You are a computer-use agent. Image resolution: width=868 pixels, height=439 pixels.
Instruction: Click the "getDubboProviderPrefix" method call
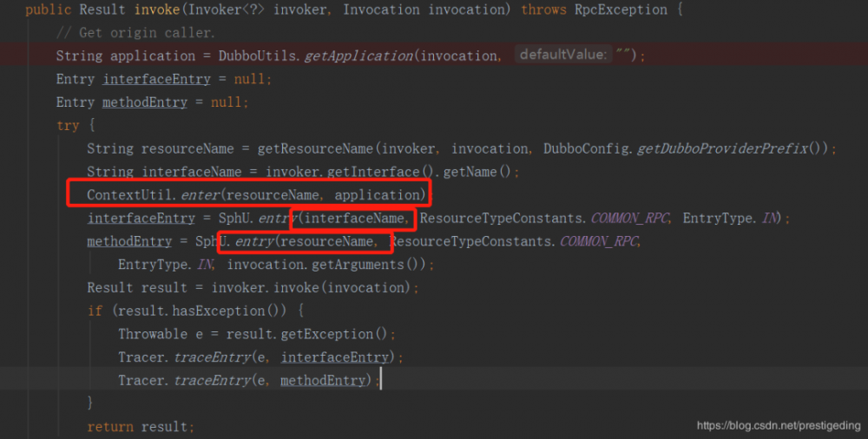coord(722,149)
